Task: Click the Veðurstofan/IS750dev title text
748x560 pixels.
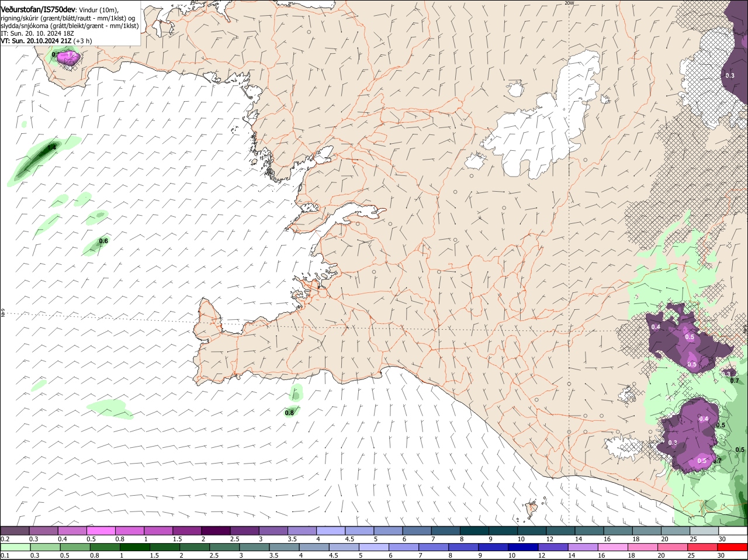Action: (39, 9)
